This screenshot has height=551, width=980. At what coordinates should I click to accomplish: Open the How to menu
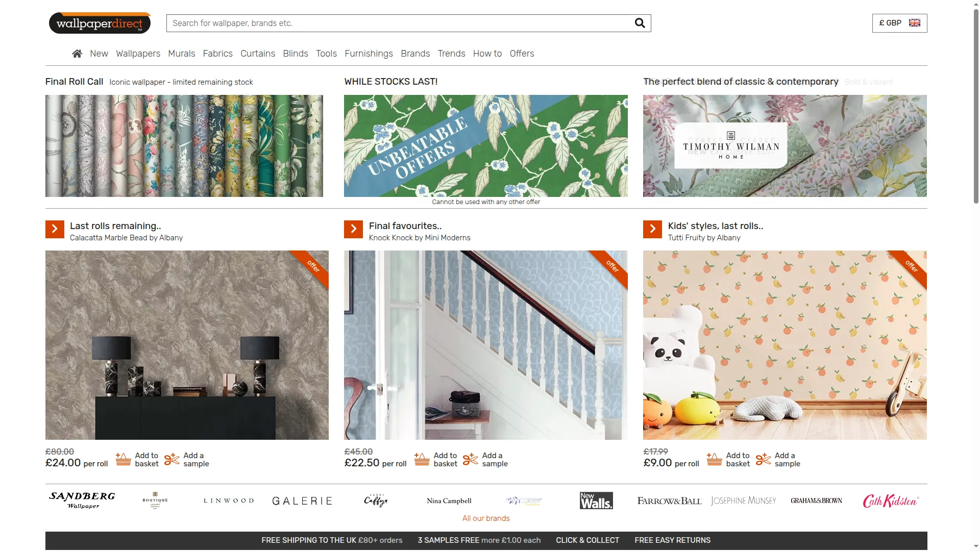pyautogui.click(x=487, y=54)
